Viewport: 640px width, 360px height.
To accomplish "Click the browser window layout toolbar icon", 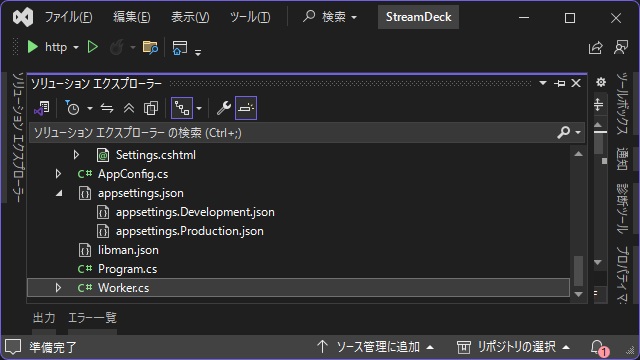I will point(180,47).
